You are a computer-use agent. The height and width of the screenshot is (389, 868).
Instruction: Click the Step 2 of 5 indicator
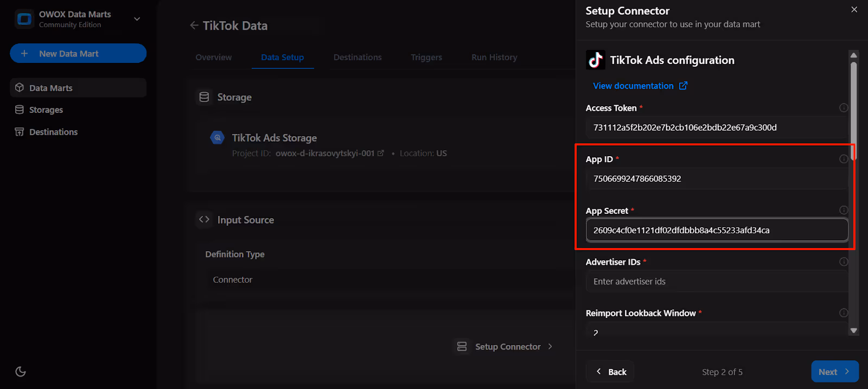tap(722, 372)
